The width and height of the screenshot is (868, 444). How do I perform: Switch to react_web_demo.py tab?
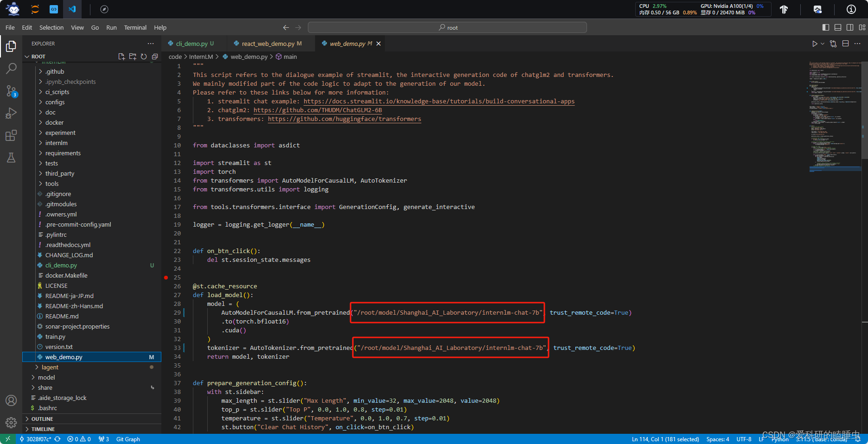[x=268, y=44]
